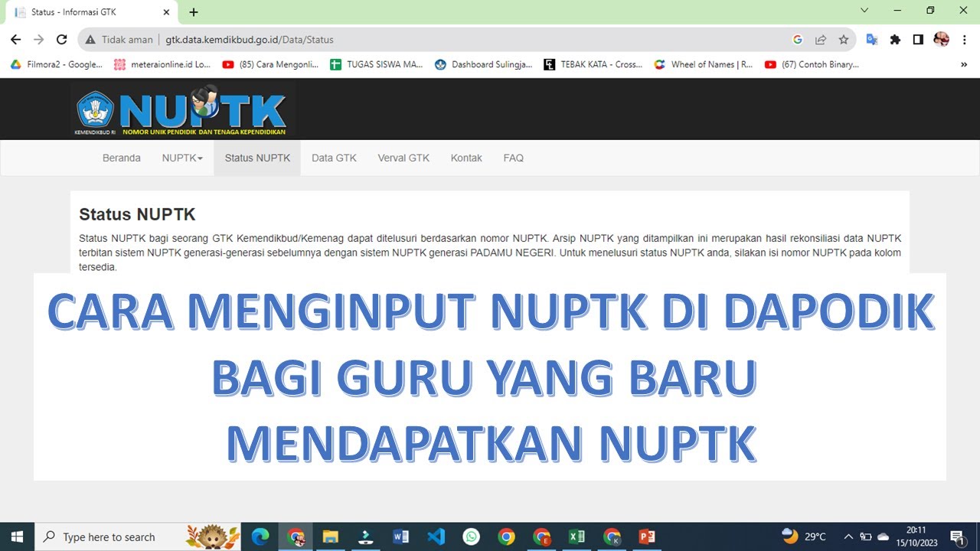Open Microsoft Word from the taskbar
This screenshot has height=551, width=980.
pyautogui.click(x=400, y=536)
